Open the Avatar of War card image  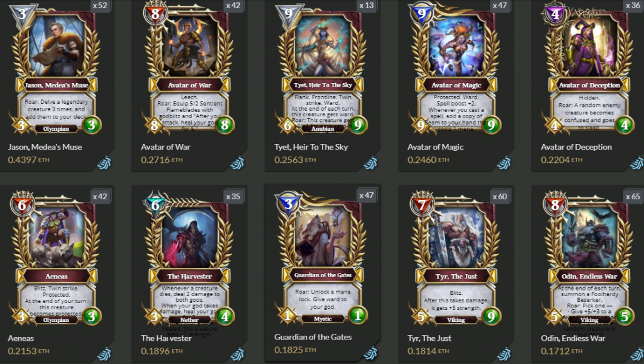tap(189, 69)
